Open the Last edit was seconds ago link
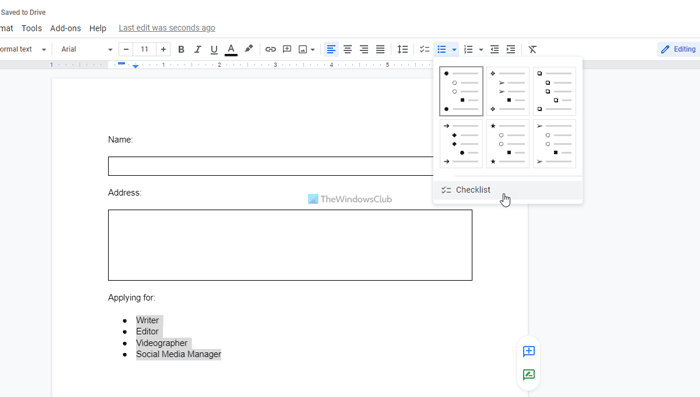 tap(167, 28)
